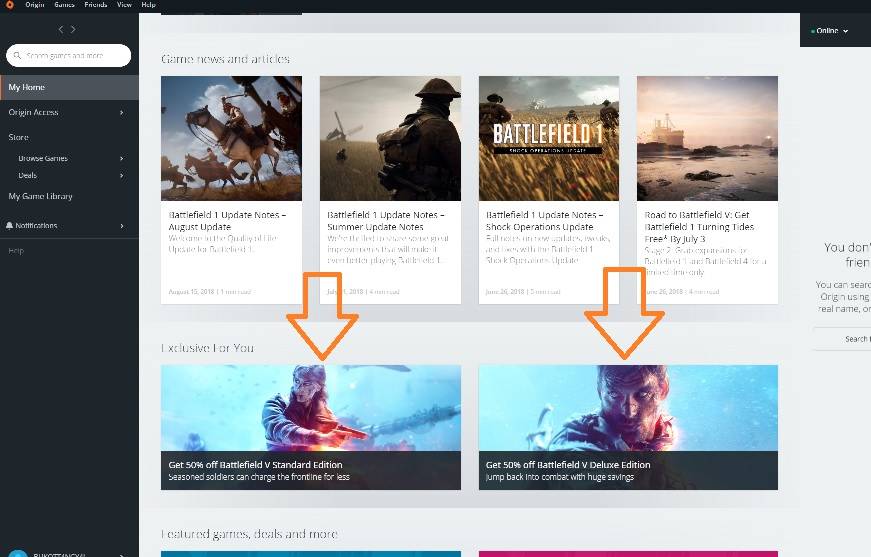The height and width of the screenshot is (557, 871).
Task: Go to My Game Library
Action: pos(41,196)
